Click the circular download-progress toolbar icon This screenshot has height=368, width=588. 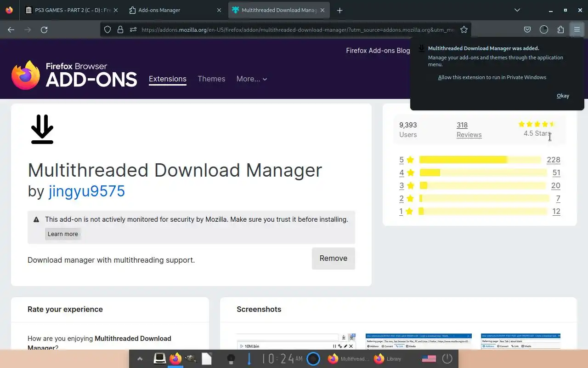[544, 29]
